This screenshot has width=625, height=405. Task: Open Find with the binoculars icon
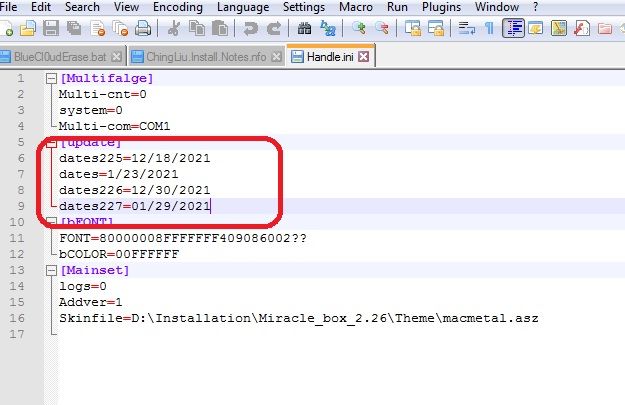304,30
